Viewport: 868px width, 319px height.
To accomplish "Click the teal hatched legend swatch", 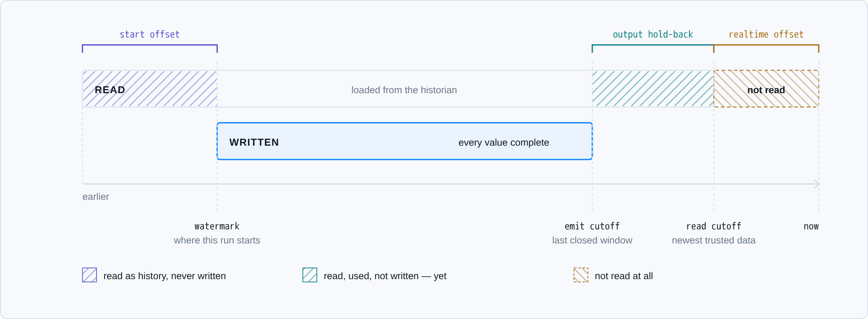I will 310,275.
